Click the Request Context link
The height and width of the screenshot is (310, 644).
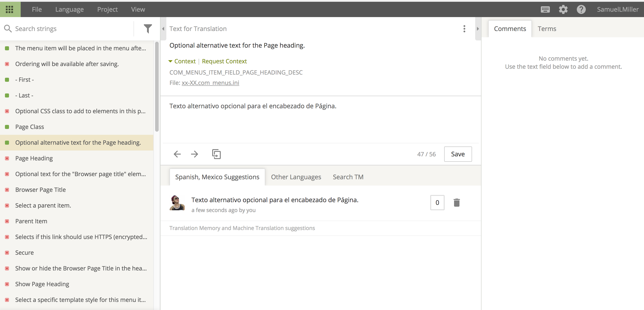(x=224, y=61)
